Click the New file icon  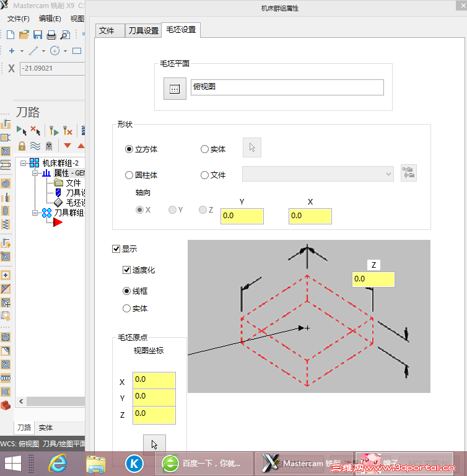(11, 35)
